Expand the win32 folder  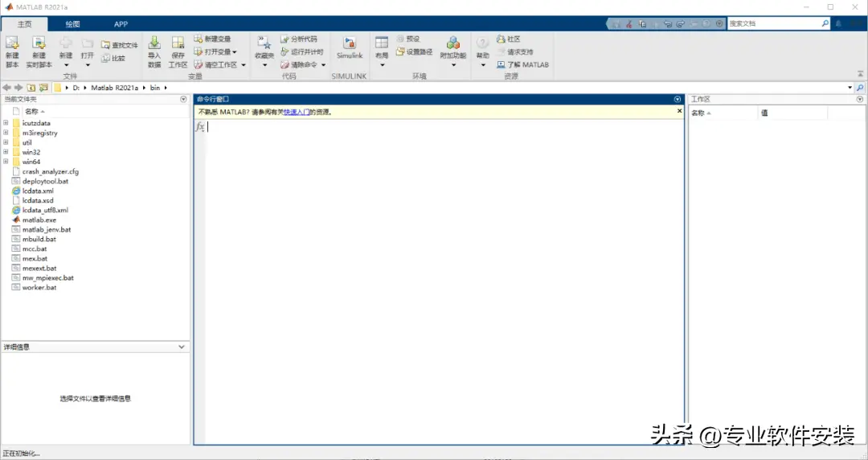pyautogui.click(x=6, y=152)
